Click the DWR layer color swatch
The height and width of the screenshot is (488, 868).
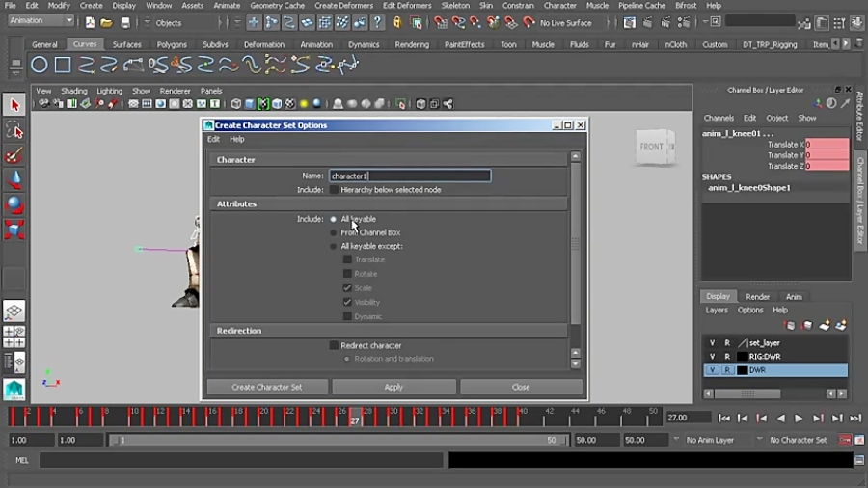coord(743,370)
